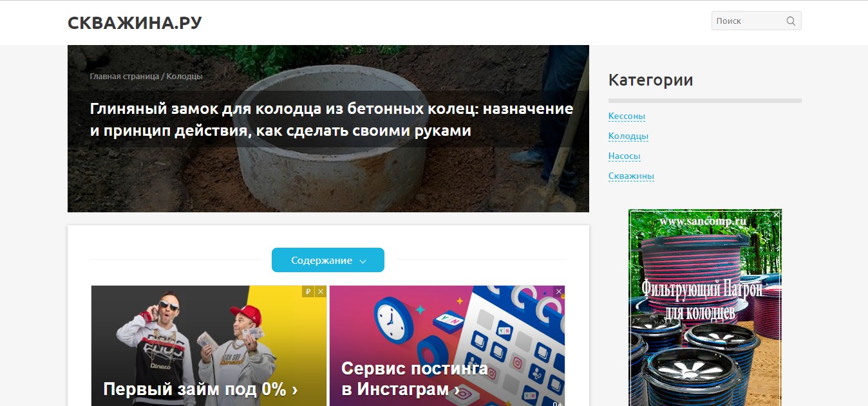
Task: Click the www.sancomp.ru text on banner
Action: click(x=702, y=221)
